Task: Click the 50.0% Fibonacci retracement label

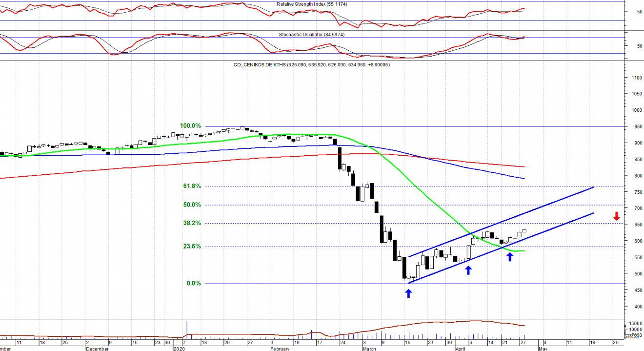Action: click(192, 205)
